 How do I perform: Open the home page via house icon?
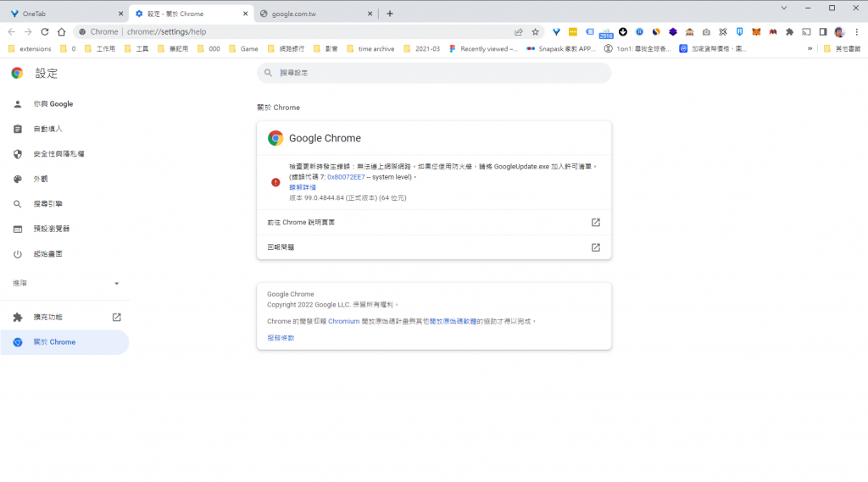click(x=61, y=31)
